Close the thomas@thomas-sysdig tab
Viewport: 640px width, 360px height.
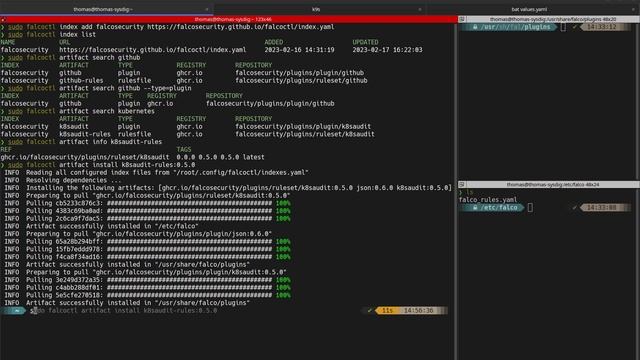(x=207, y=9)
